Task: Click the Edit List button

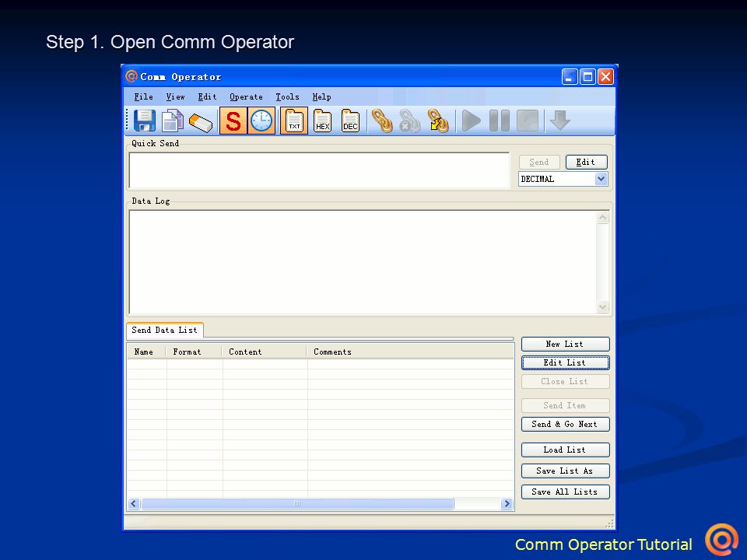Action: pos(565,362)
